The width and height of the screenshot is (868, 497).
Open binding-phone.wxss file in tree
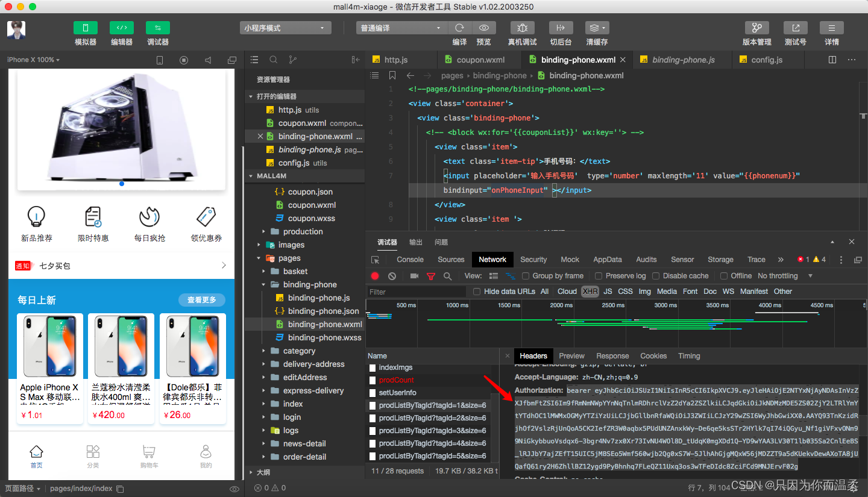(x=324, y=338)
